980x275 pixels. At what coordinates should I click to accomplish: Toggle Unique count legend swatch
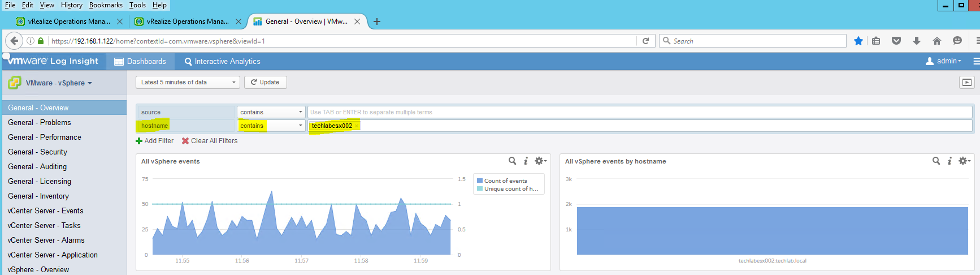[480, 189]
